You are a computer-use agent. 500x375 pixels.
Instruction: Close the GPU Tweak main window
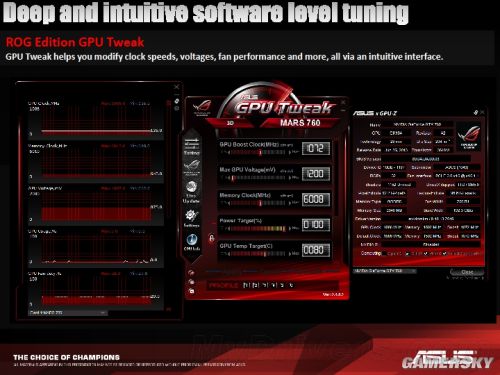click(343, 102)
